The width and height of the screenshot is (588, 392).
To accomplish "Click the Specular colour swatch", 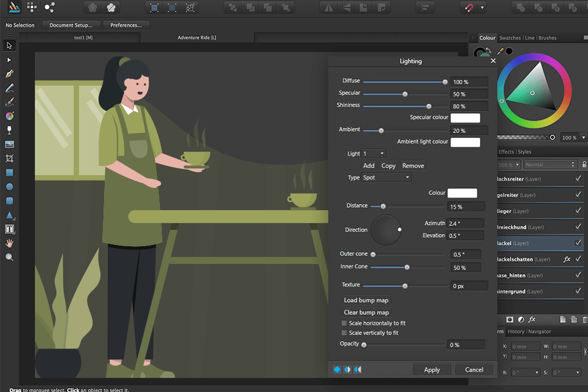I will 466,118.
